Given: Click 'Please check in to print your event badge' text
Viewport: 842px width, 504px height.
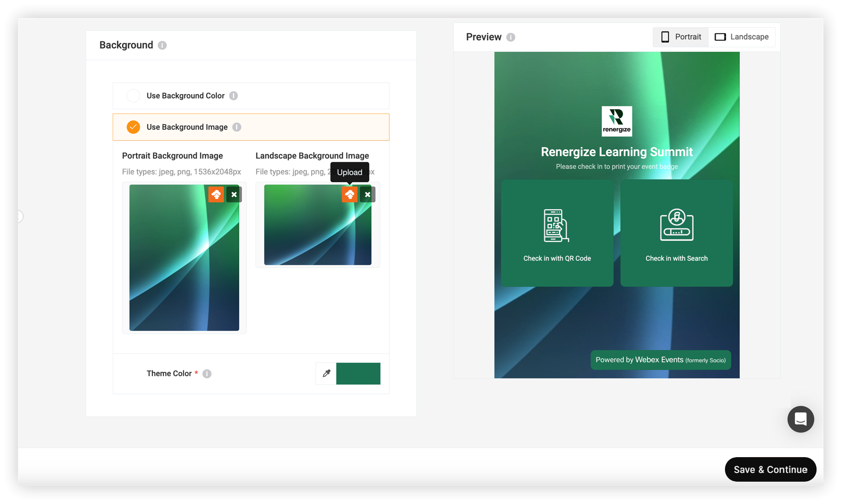Looking at the screenshot, I should (617, 166).
